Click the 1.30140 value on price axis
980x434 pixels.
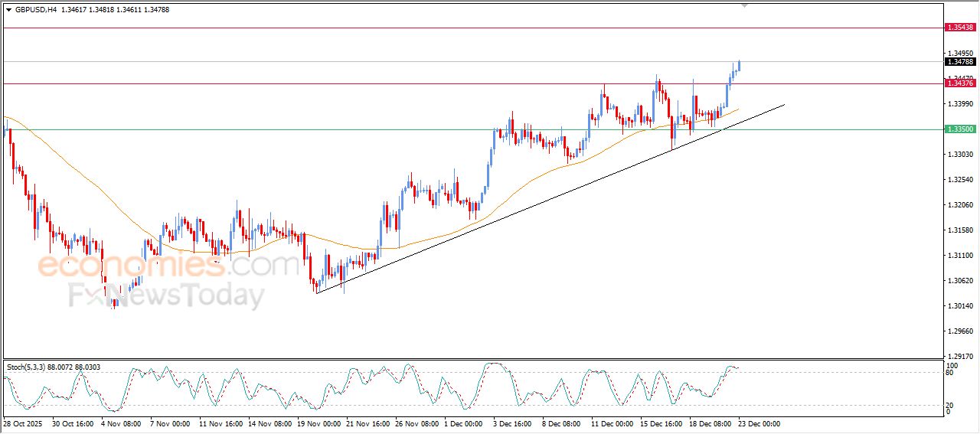coord(960,306)
